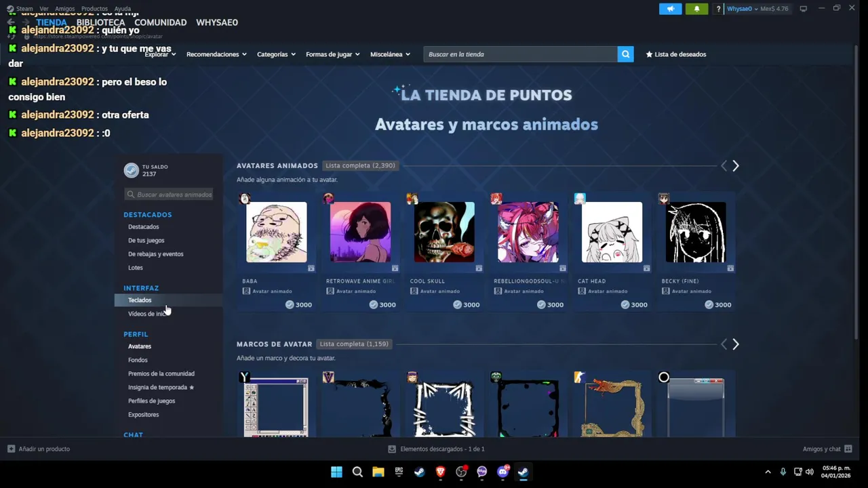
Task: Click the 3000 points price under BECKY (FINE)
Action: [717, 305]
